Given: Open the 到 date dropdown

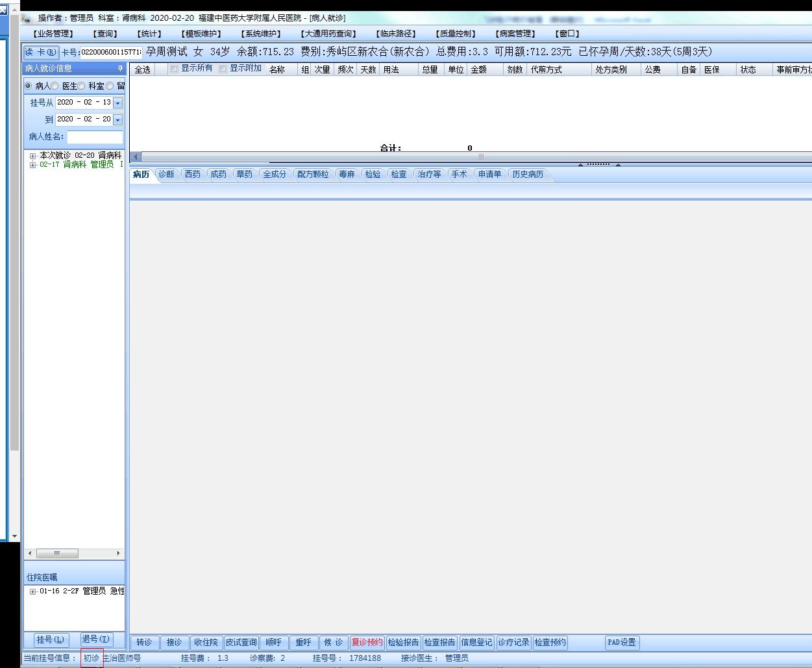Looking at the screenshot, I should (117, 119).
